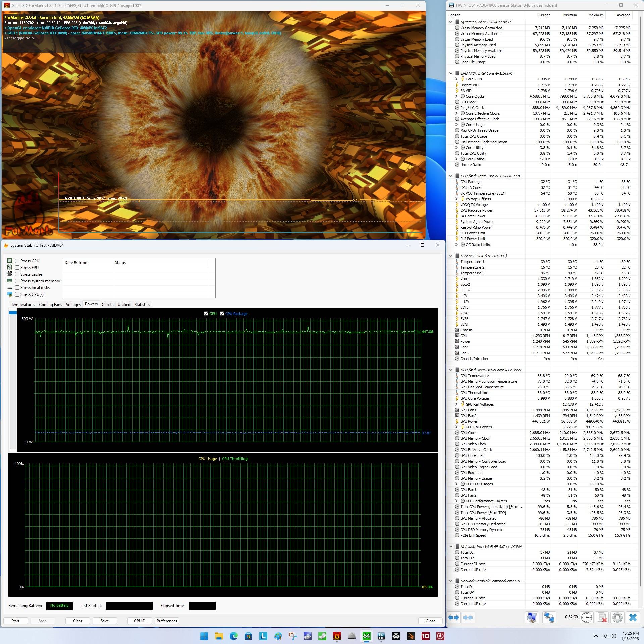This screenshot has height=644, width=644.
Task: Click the Preferences button
Action: tap(167, 621)
